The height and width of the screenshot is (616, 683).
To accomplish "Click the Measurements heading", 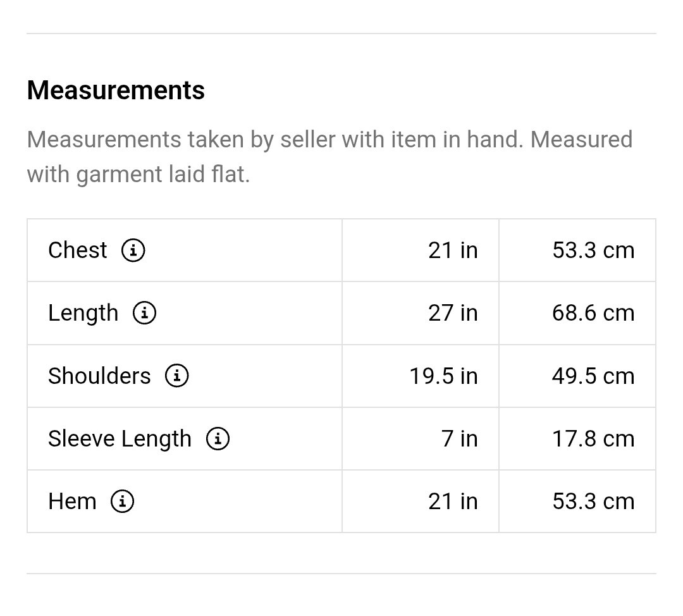I will click(116, 90).
